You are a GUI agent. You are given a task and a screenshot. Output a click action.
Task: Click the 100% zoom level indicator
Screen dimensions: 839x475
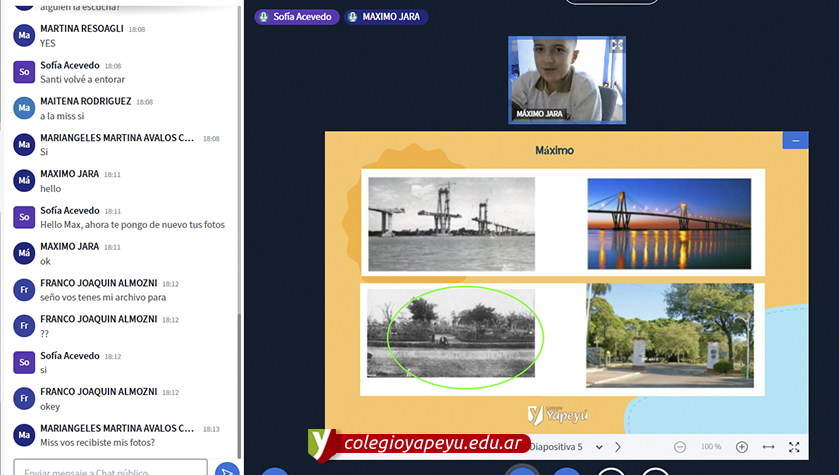711,447
